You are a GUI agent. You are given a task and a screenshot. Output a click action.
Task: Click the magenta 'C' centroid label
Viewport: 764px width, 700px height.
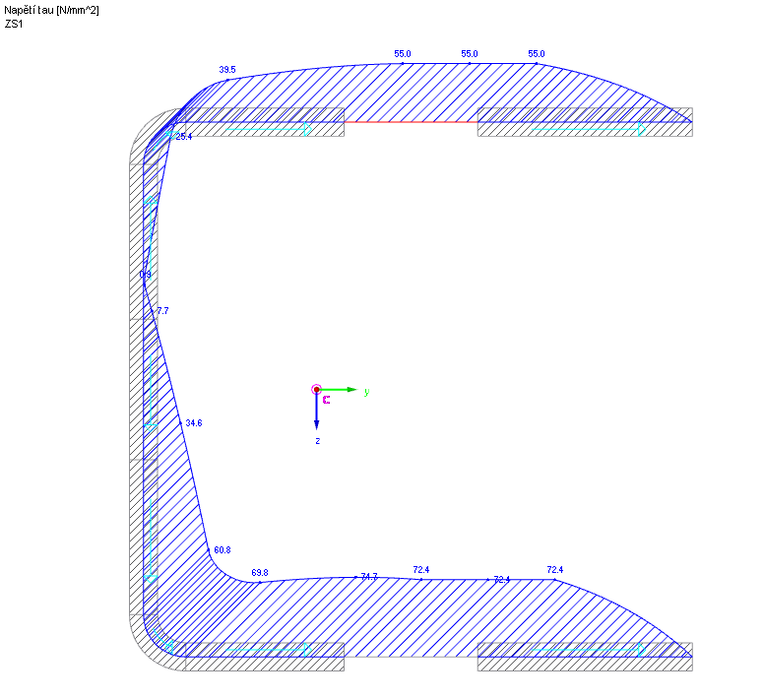pos(327,400)
